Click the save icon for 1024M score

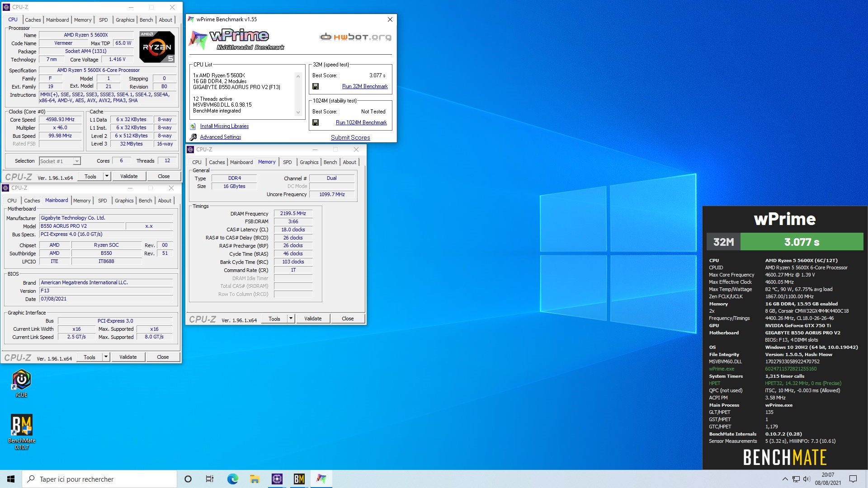point(316,122)
